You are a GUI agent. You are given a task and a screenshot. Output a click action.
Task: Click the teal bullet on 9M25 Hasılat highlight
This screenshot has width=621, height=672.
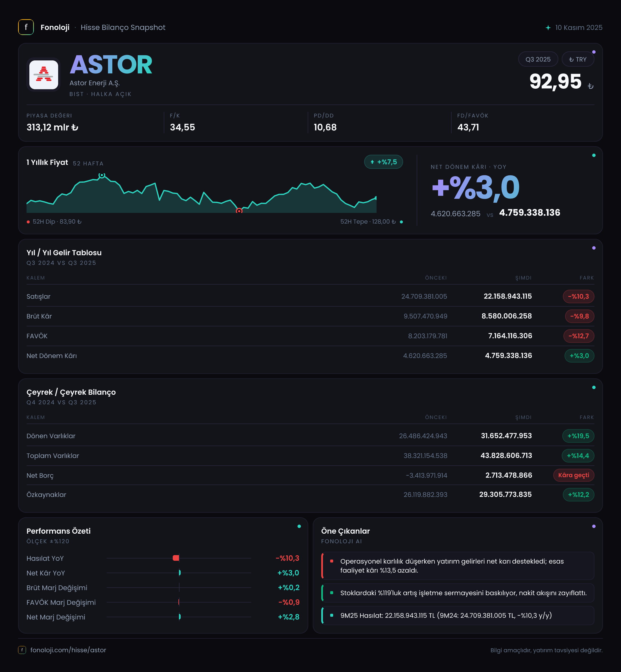[x=332, y=615]
